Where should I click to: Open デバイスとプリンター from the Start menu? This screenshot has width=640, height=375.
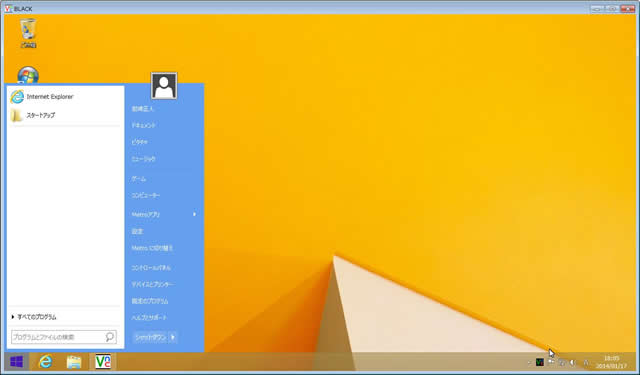(x=153, y=284)
